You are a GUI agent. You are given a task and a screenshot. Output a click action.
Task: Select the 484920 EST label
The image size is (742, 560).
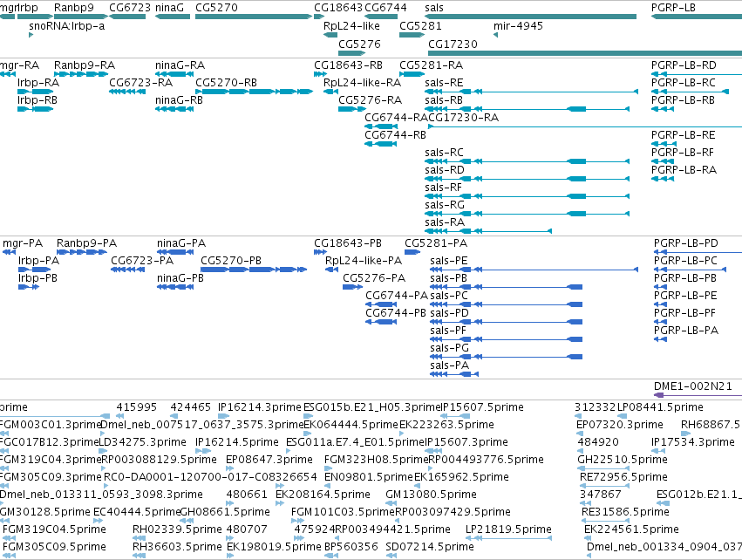[x=597, y=441]
